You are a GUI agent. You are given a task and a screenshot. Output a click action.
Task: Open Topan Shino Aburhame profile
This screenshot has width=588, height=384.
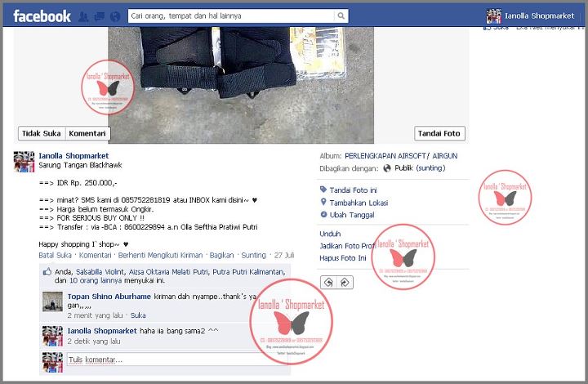tap(109, 297)
